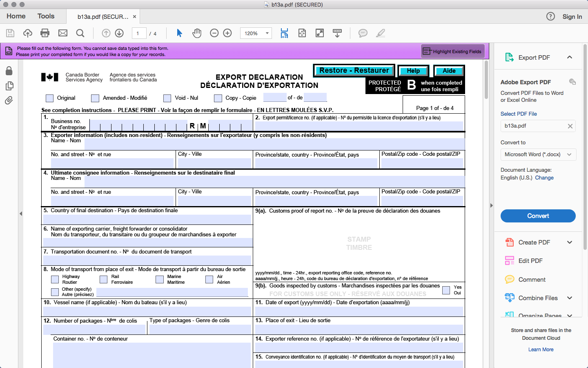Click the read mode keyboard icon
Viewport: 588px width, 368px height.
337,33
